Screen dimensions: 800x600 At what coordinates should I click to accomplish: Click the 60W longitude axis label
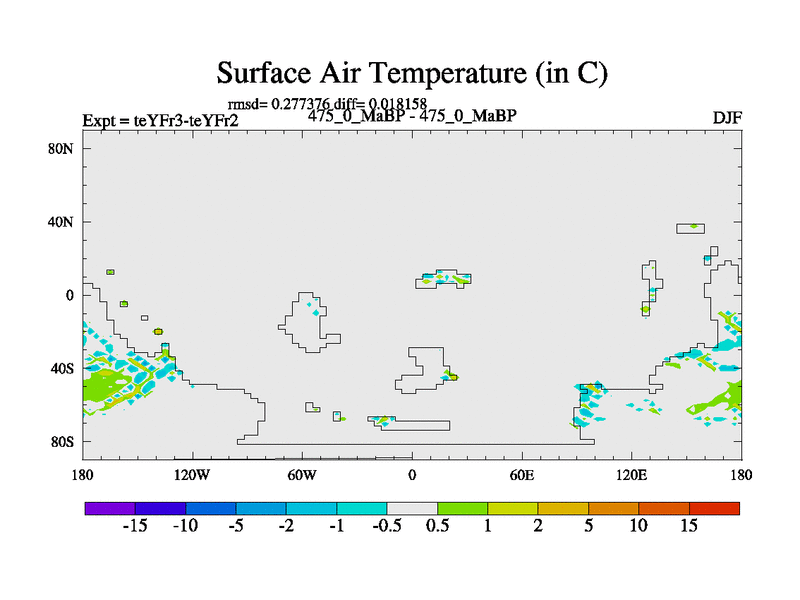coord(302,474)
